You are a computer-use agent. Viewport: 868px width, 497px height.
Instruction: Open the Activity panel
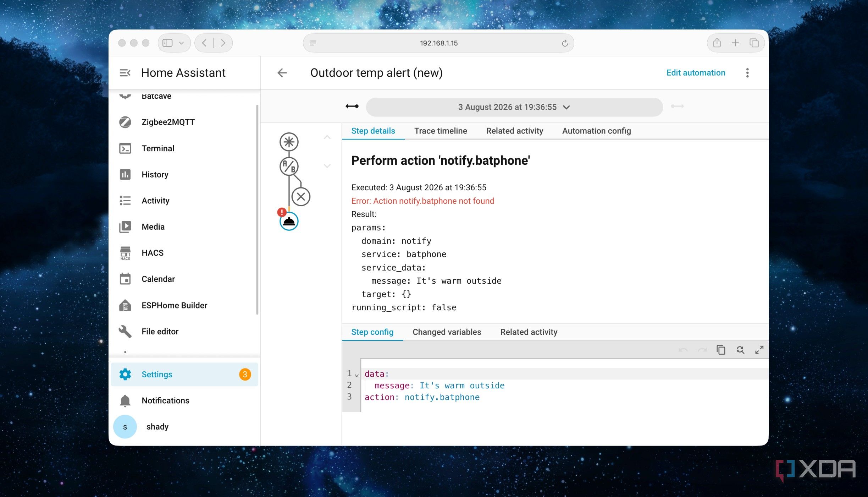[184, 201]
